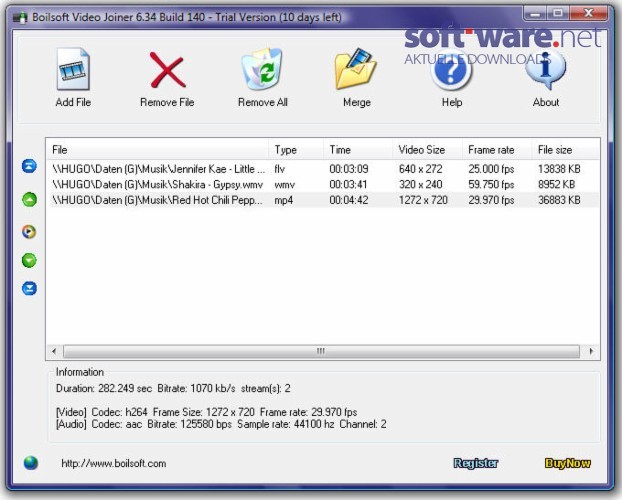
Task: Click the 29.970 fps cell in the list
Action: [491, 200]
